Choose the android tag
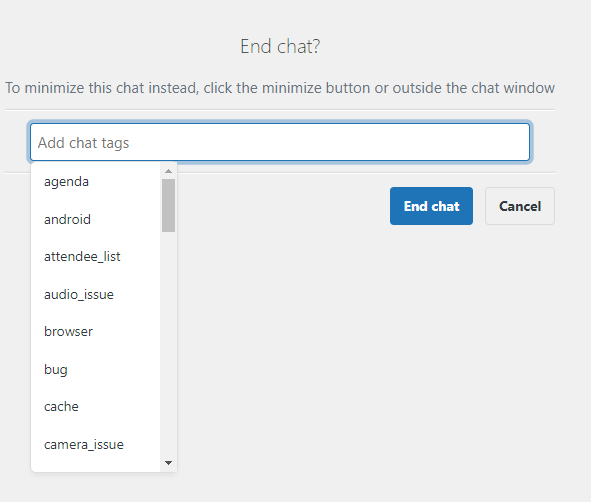Viewport: 591px width, 502px height. (96, 219)
